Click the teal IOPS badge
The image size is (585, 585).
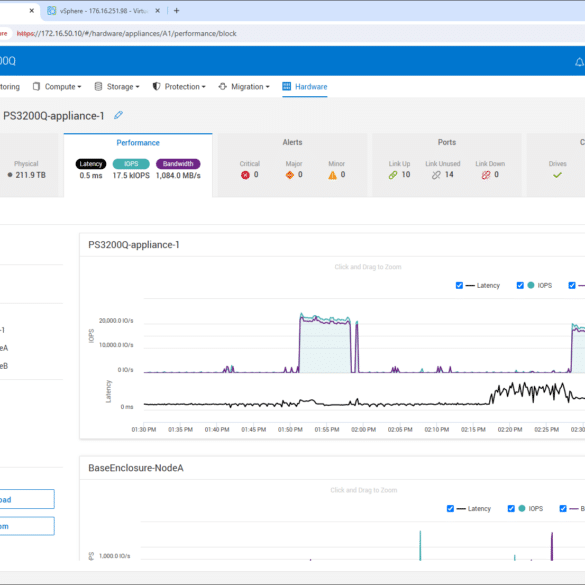pos(131,164)
